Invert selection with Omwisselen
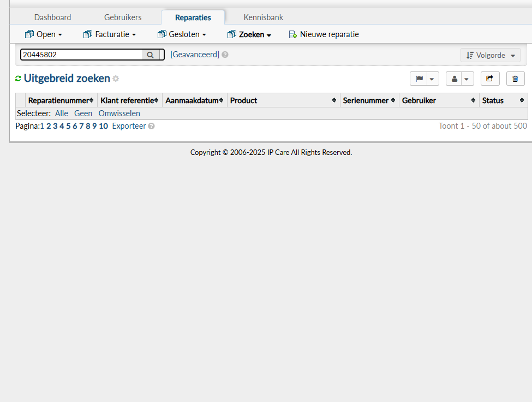Image resolution: width=532 pixels, height=402 pixels. tap(119, 113)
